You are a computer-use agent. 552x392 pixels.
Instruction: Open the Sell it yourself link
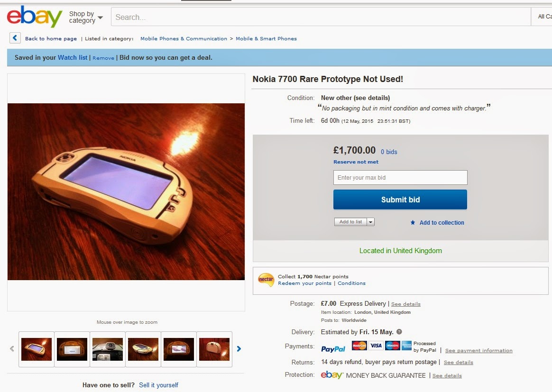click(x=158, y=385)
